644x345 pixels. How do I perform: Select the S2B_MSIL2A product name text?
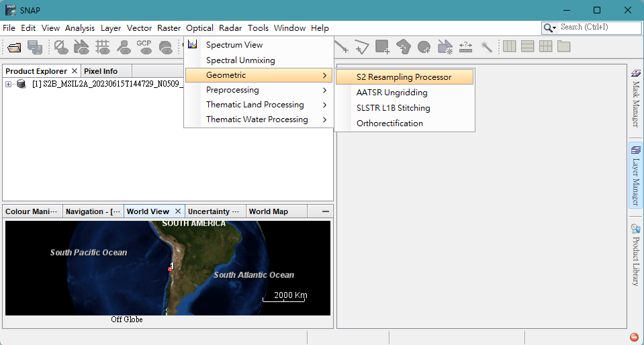pyautogui.click(x=107, y=84)
